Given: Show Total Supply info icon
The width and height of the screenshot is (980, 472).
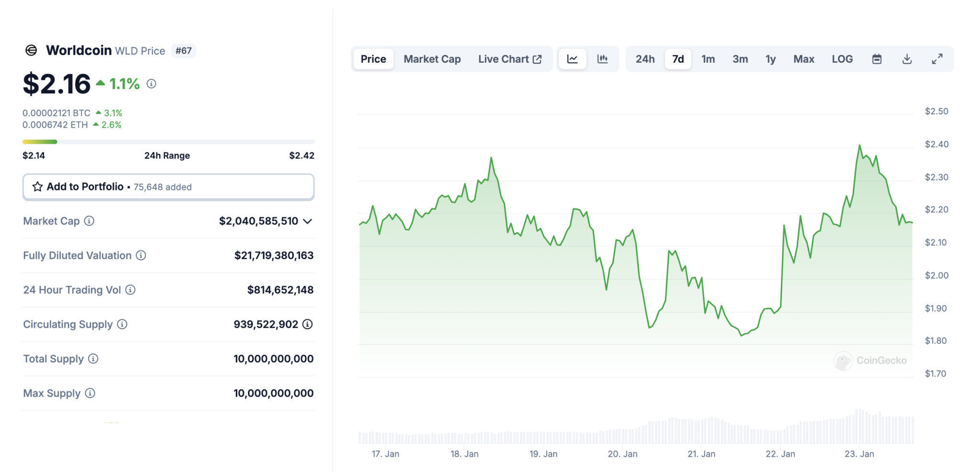Looking at the screenshot, I should [x=93, y=359].
